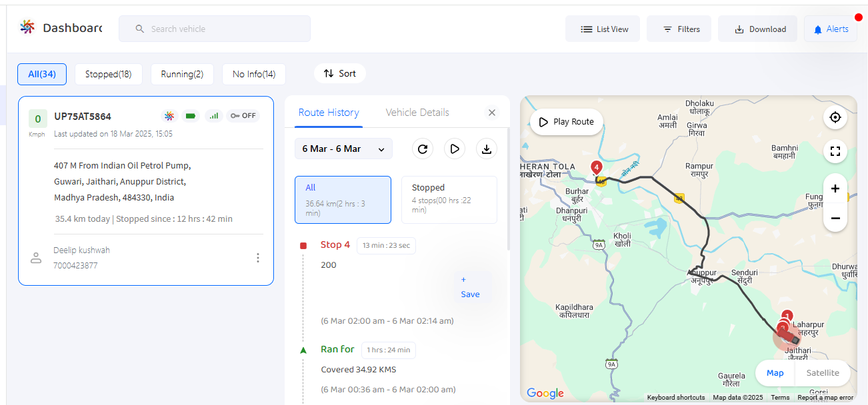The width and height of the screenshot is (868, 405).
Task: Close the route history panel
Action: click(492, 113)
